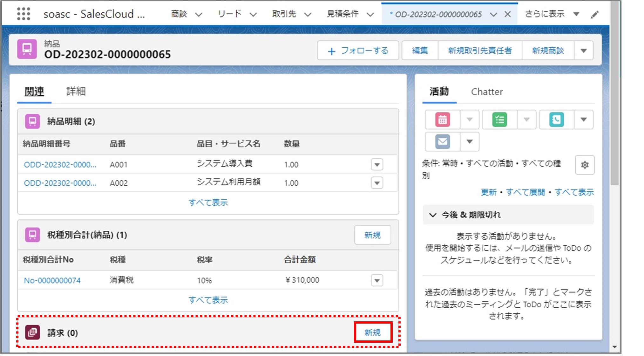Screen dimensions: 644x356
Task: Click the 納品明細 section icon
Action: (x=32, y=121)
